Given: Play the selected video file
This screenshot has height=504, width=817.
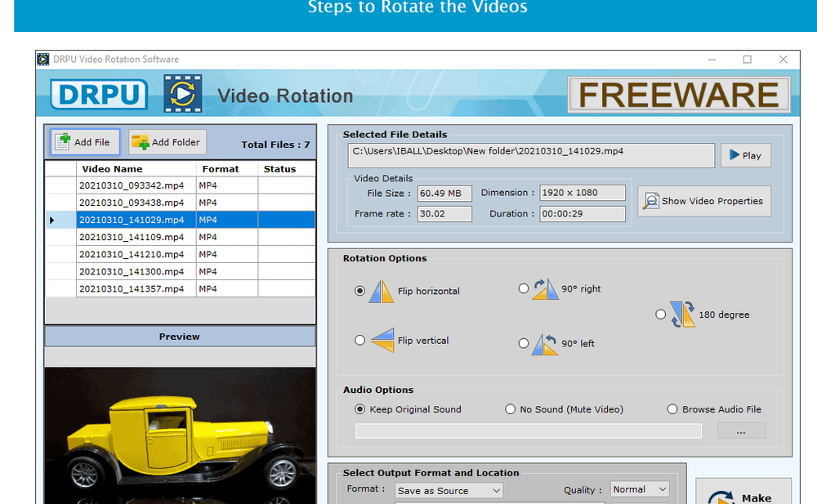Looking at the screenshot, I should 746,155.
